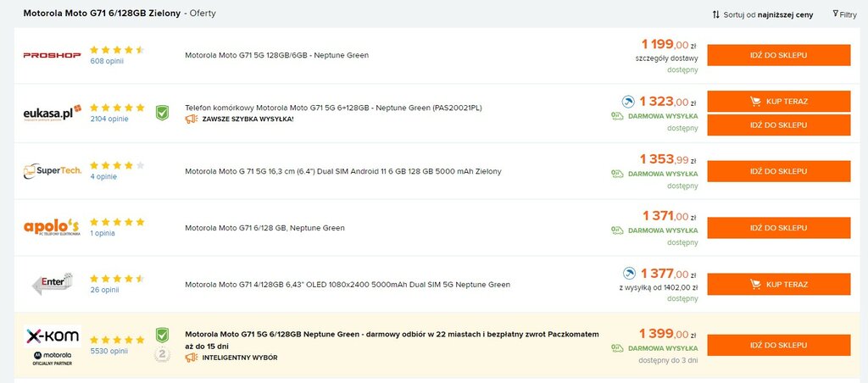
Task: Click delivery truck icon in SuperTech offer
Action: (x=617, y=174)
